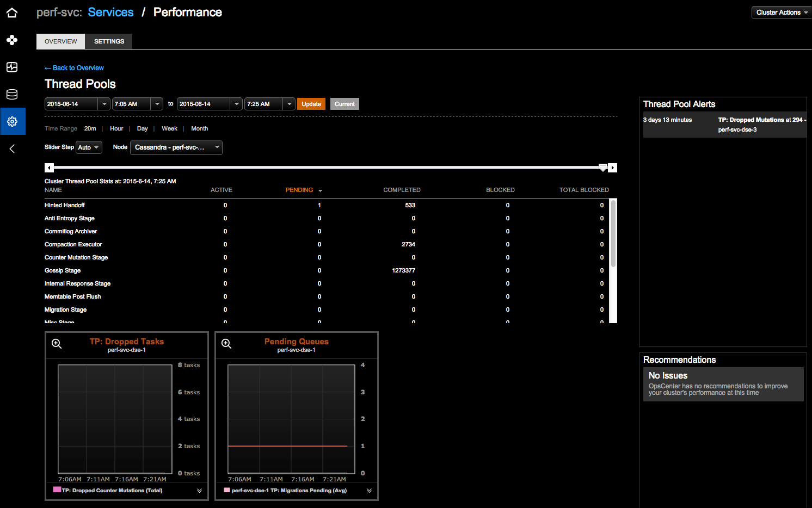This screenshot has height=508, width=812.
Task: Toggle the Migrations Pending legend swatch
Action: [x=226, y=490]
